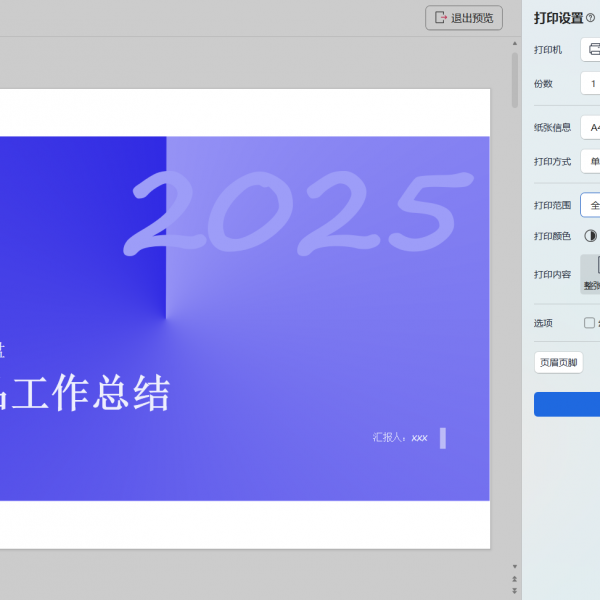Click the scrollbar up arrow in preview
Screen dimensions: 600x600
pyautogui.click(x=515, y=45)
